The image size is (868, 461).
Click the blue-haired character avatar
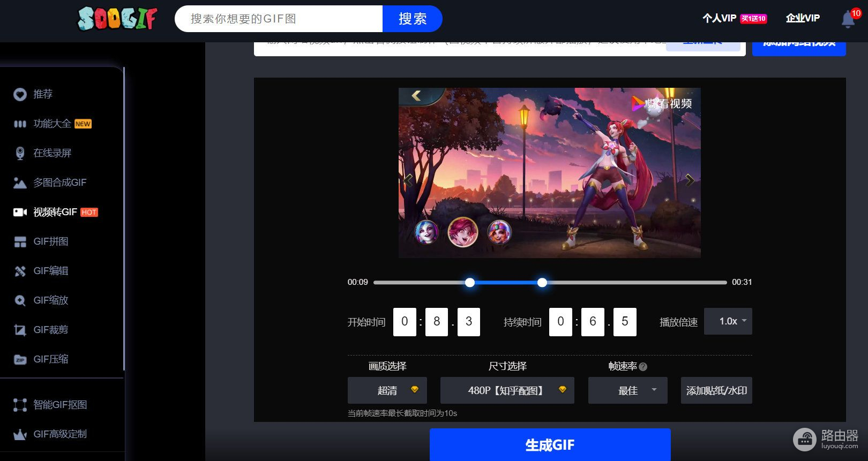pos(427,232)
